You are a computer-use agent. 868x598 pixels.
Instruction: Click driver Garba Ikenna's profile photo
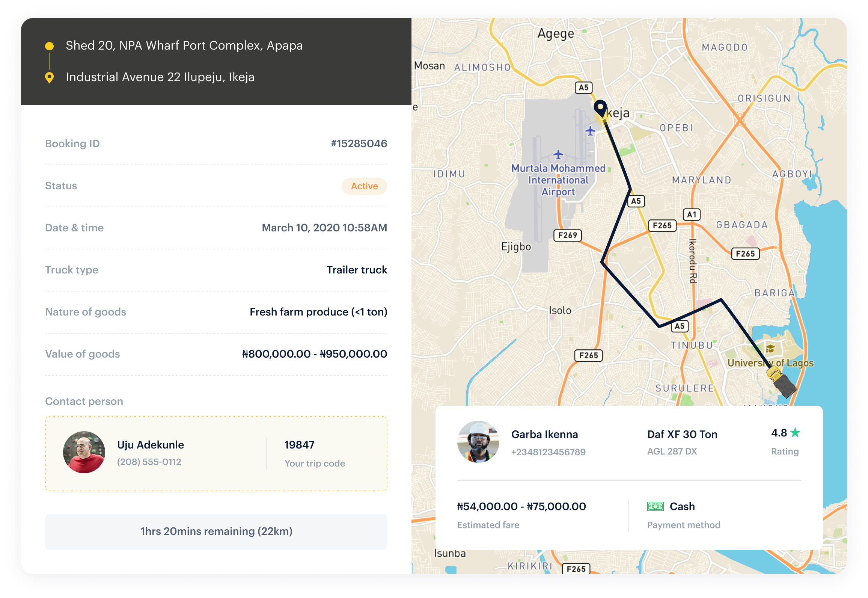[x=478, y=442]
